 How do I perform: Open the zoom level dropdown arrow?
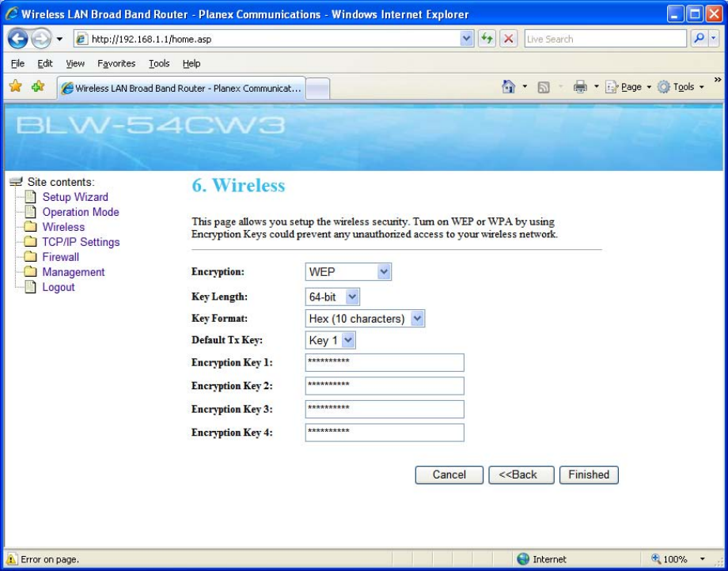click(703, 559)
